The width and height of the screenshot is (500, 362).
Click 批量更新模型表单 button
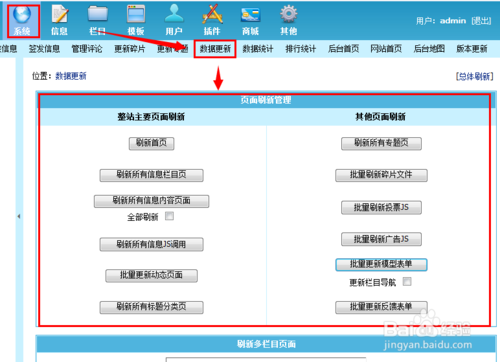(x=381, y=264)
